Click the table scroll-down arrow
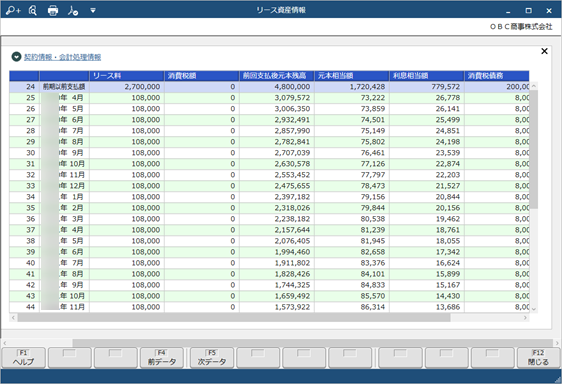The width and height of the screenshot is (562, 384). 534,308
